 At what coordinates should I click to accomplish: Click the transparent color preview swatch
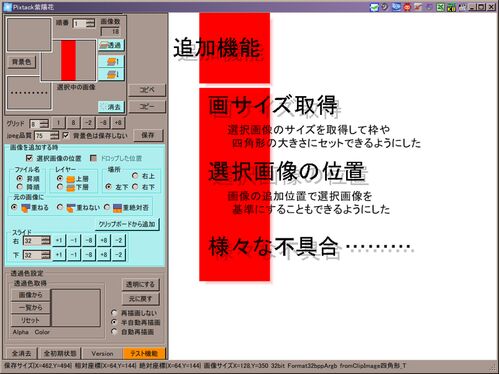(76, 308)
